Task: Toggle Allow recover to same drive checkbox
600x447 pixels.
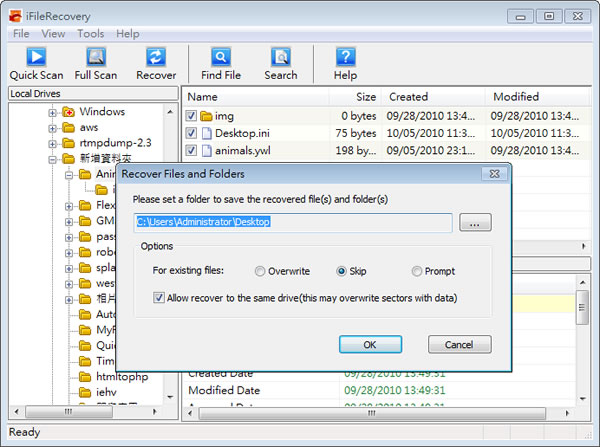Action: pos(160,297)
